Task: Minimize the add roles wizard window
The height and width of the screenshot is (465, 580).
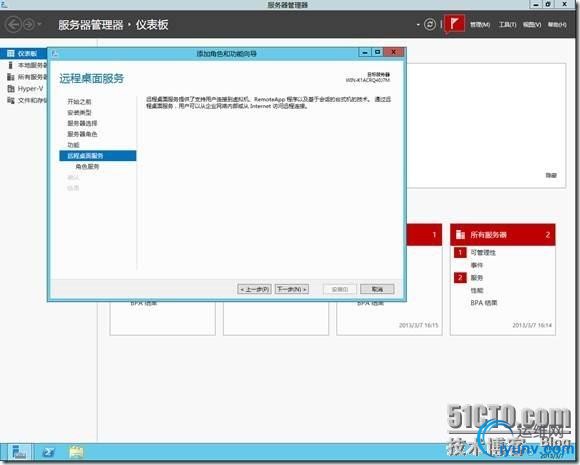Action: click(365, 53)
